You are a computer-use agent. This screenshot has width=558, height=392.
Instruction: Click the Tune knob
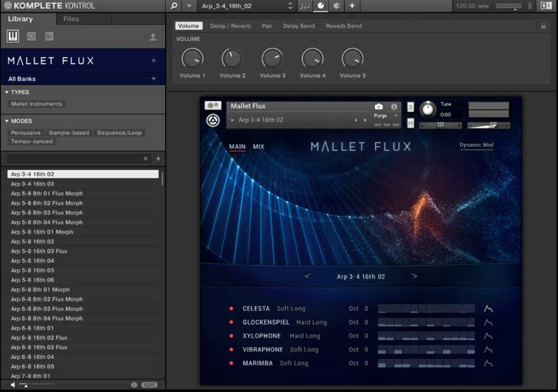point(428,109)
